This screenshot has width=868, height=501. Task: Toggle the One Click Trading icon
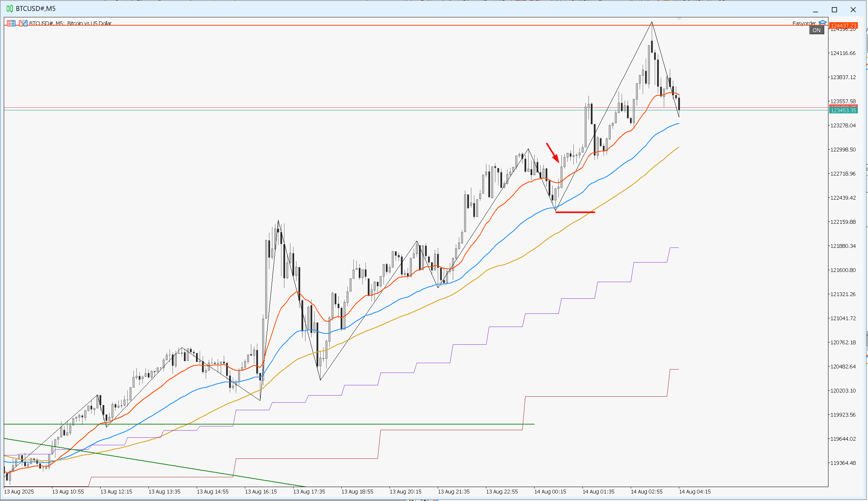click(x=23, y=23)
